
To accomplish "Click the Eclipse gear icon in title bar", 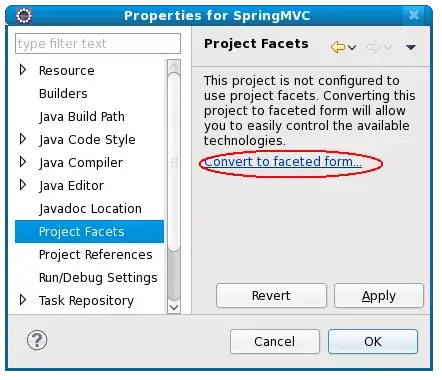I will coord(24,15).
